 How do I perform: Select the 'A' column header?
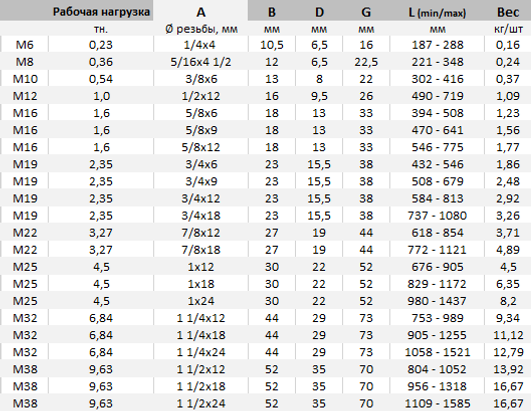tap(200, 12)
